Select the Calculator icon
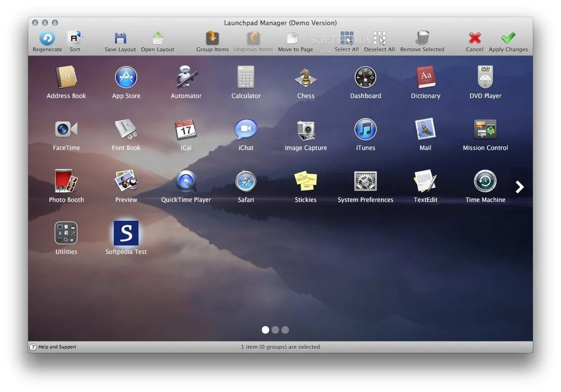The height and width of the screenshot is (392, 561). point(246,77)
